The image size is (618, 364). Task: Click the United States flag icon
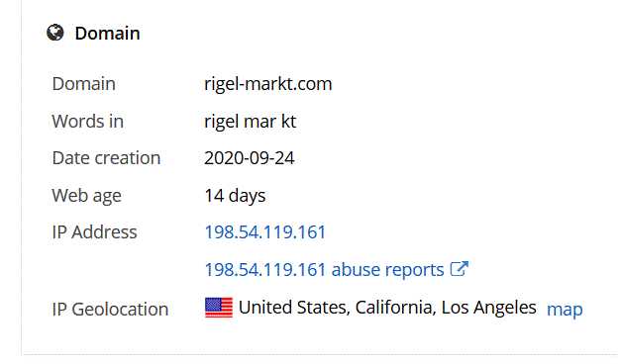[x=219, y=308]
